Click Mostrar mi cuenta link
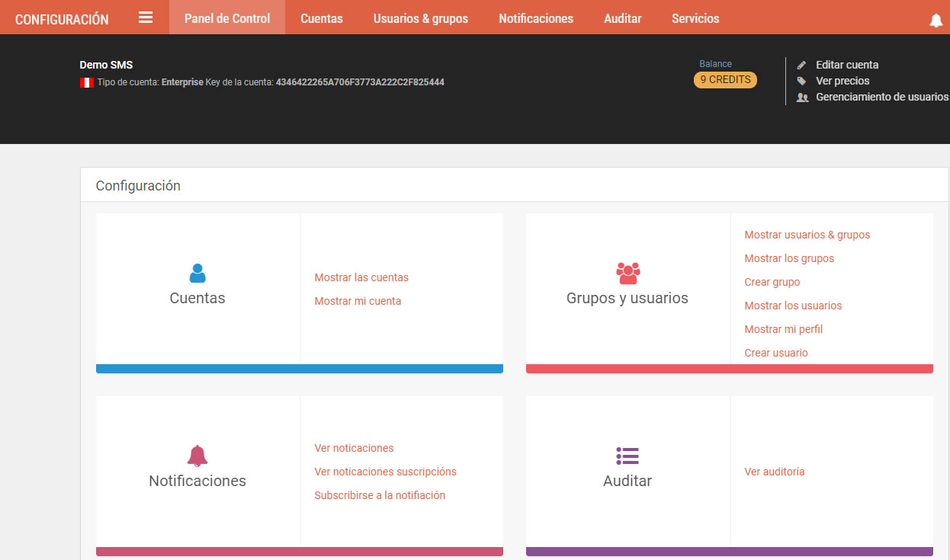Viewport: 950px width, 560px height. pos(358,301)
